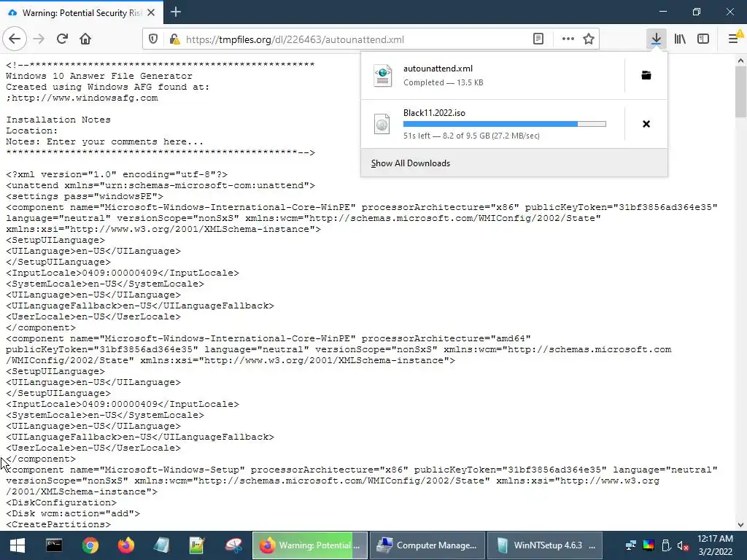This screenshot has width=747, height=560.
Task: Click the '<?xml version="1.0"' declaration line
Action: [117, 175]
